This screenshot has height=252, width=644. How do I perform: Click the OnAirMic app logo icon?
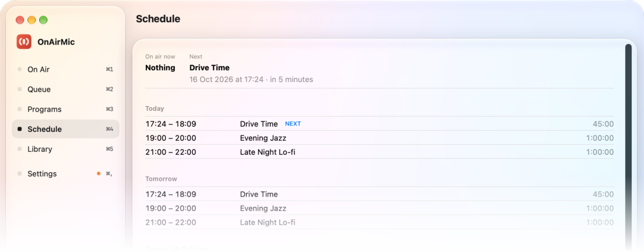point(24,42)
